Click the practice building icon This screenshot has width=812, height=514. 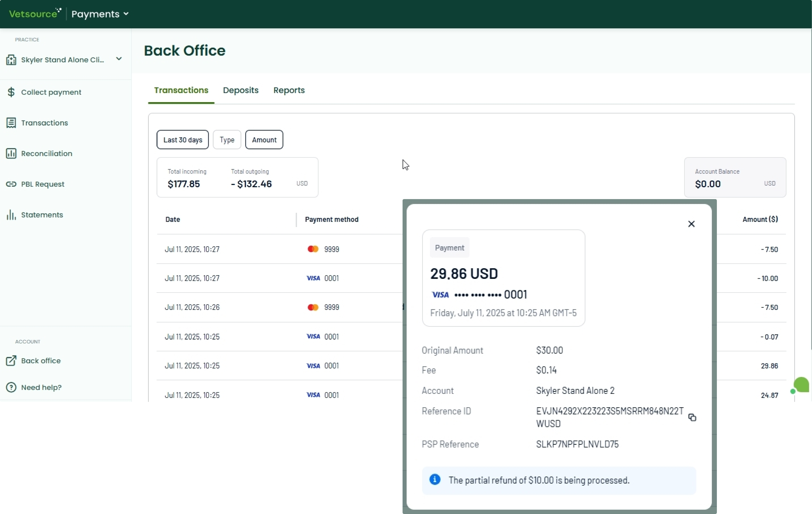tap(11, 60)
